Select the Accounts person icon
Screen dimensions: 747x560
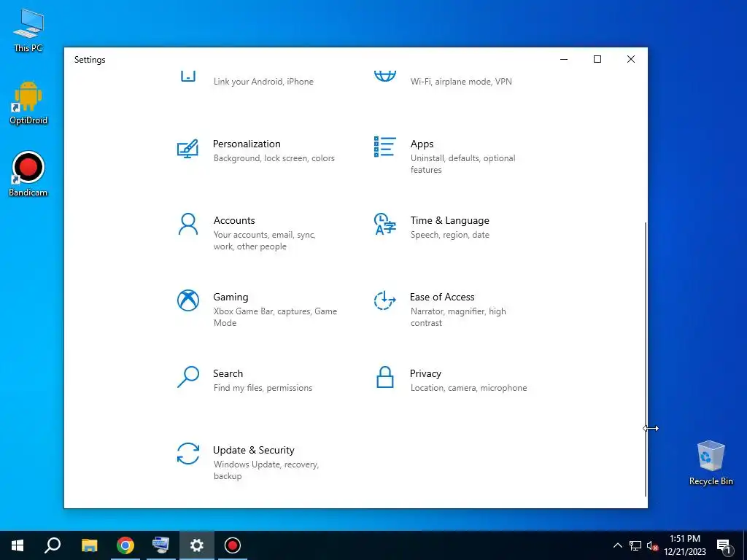[x=187, y=224]
